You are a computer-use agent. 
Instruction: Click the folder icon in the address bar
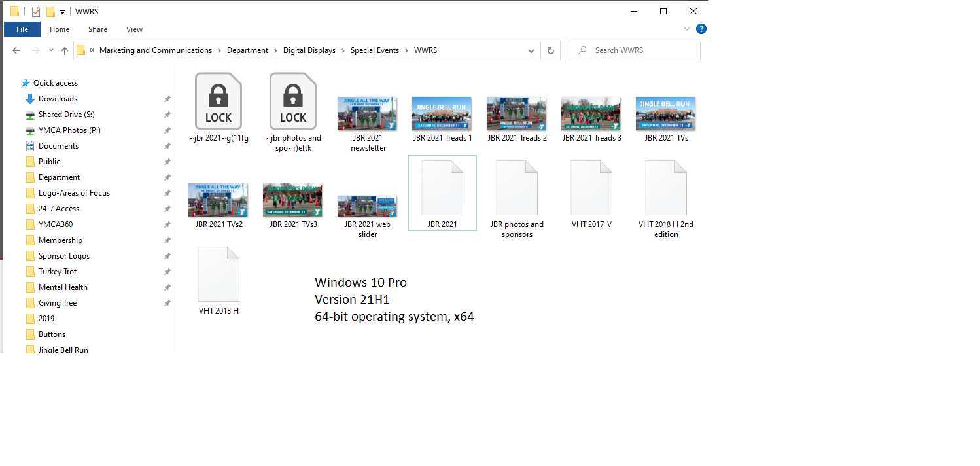pyautogui.click(x=80, y=50)
